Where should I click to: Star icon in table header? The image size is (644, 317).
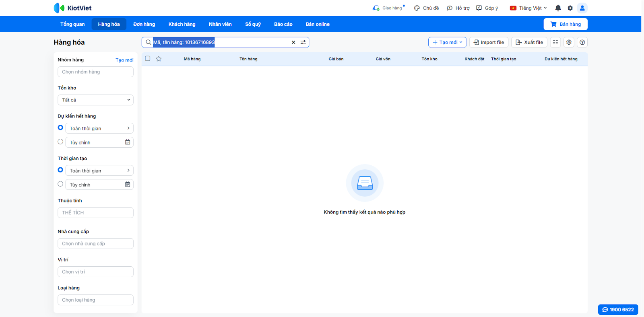pos(159,59)
